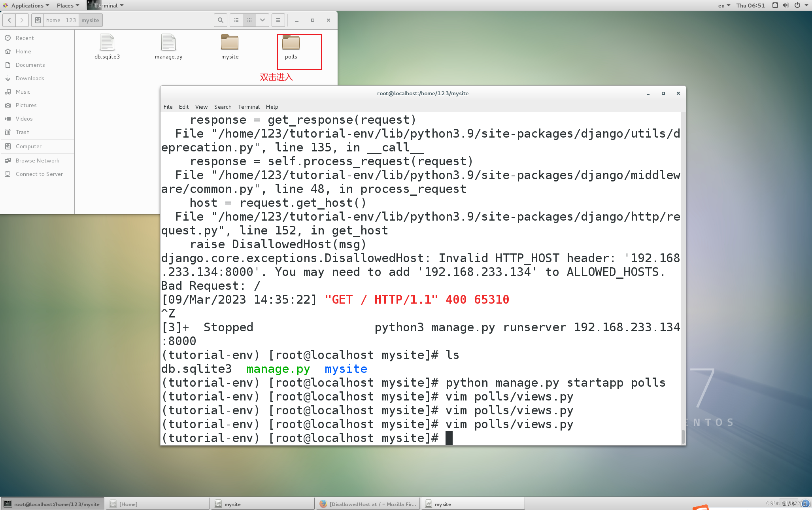Switch to list view mode
Image resolution: width=812 pixels, height=510 pixels.
tap(236, 20)
